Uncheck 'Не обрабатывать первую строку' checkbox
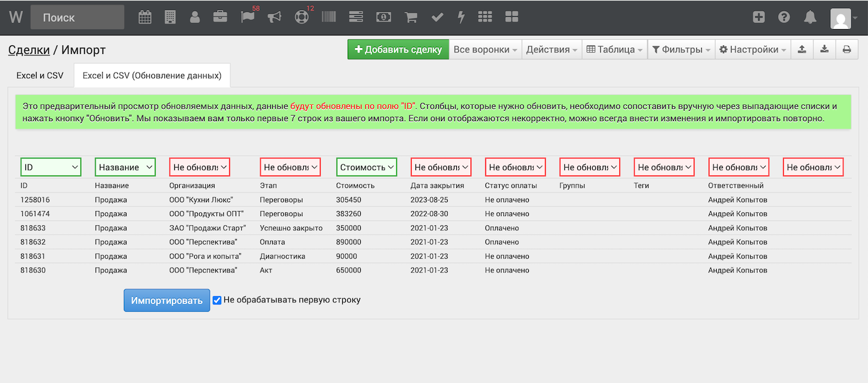The height and width of the screenshot is (383, 868). (217, 300)
